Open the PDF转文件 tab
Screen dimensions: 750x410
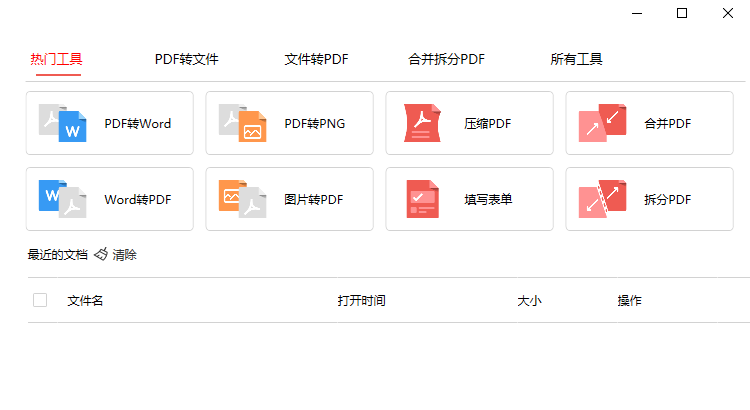(x=187, y=59)
